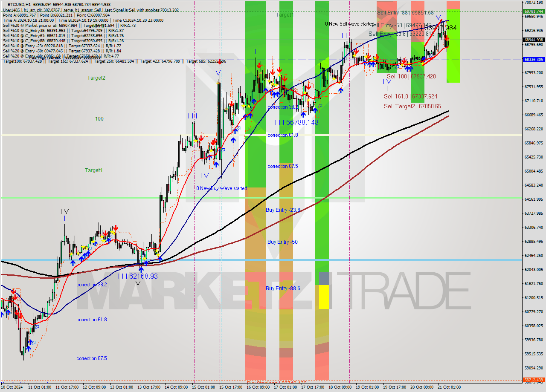
Task: Click the 67531.955 price axis value
Action: point(533,87)
